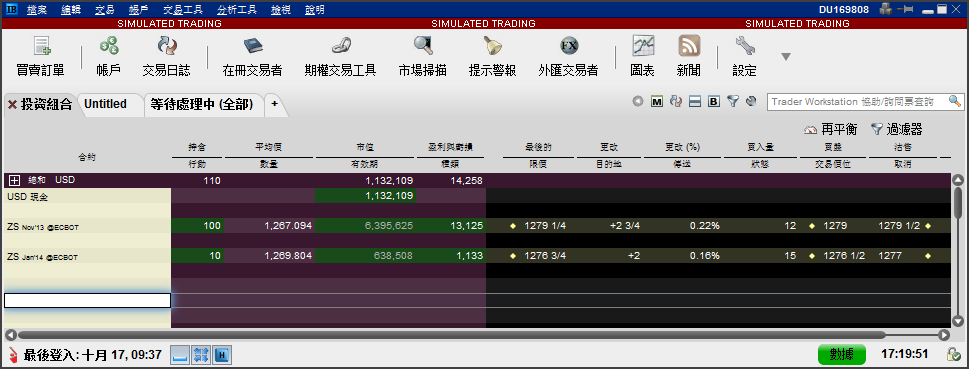The image size is (969, 369).
Task: Open the 買賣訂單 order ticket tool
Action: (x=40, y=57)
